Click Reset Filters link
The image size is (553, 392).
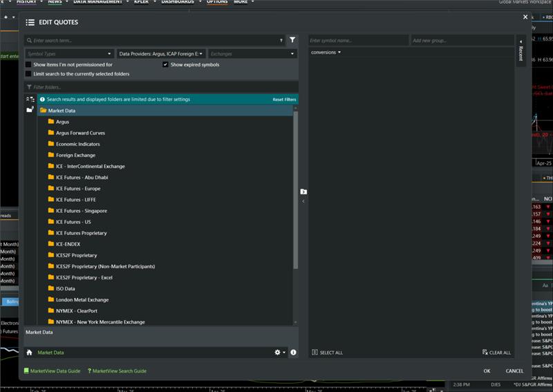click(x=284, y=100)
